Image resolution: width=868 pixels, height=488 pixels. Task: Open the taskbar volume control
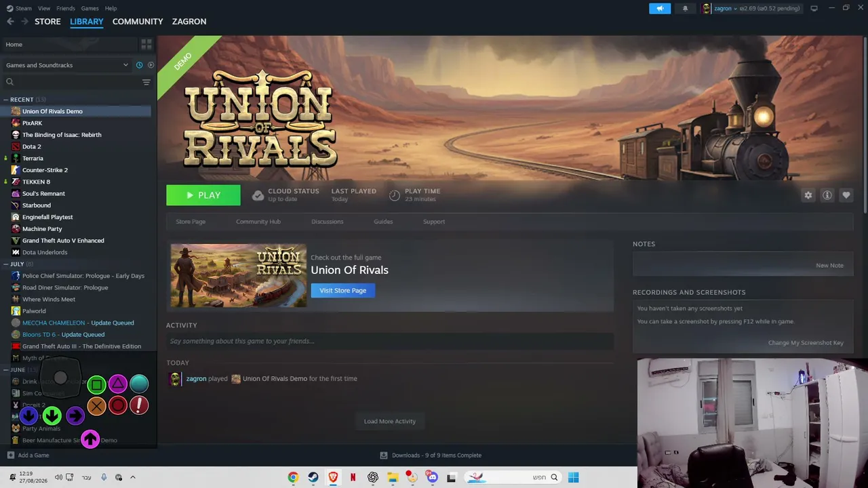coord(58,477)
